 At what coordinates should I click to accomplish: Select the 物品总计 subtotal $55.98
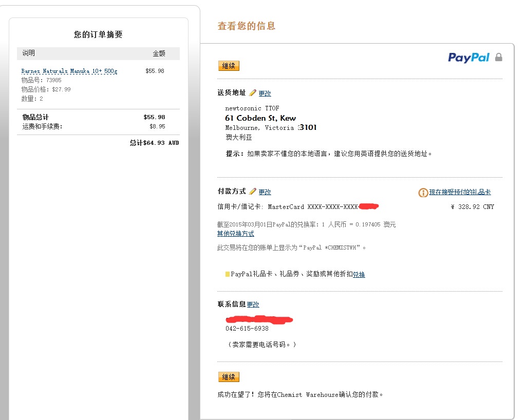154,117
